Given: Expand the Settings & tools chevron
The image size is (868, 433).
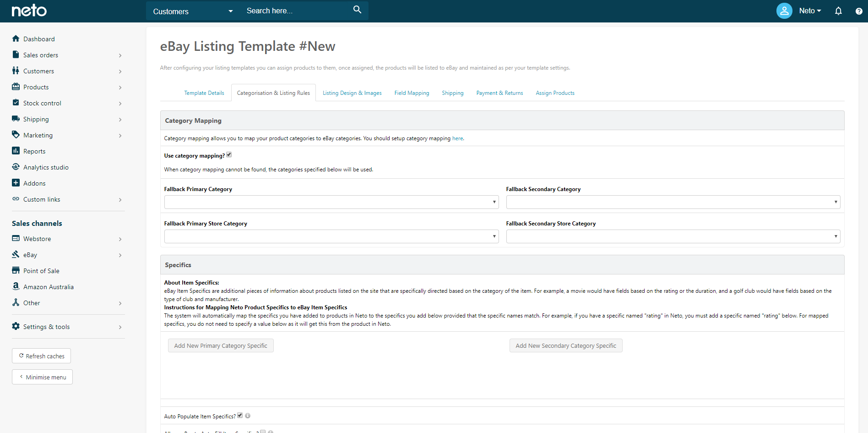Looking at the screenshot, I should [x=120, y=327].
